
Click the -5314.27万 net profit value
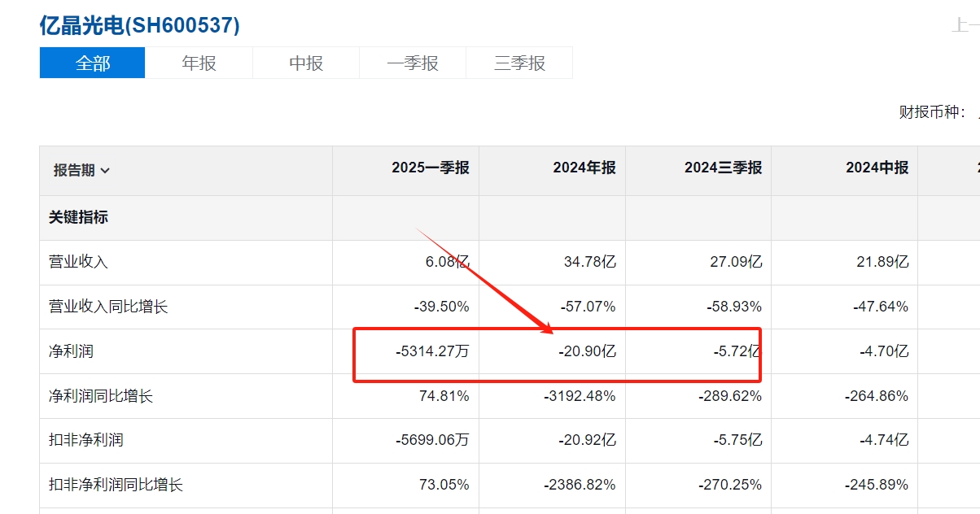[x=431, y=351]
